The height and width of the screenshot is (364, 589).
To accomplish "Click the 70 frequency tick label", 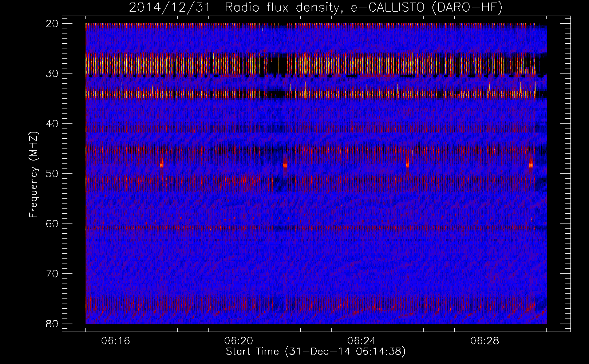I will 52,274.
